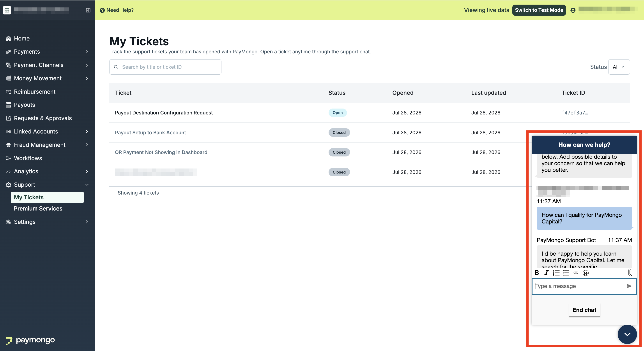Viewport: 644px width, 351px height.
Task: Open the user account avatar icon
Action: [573, 10]
